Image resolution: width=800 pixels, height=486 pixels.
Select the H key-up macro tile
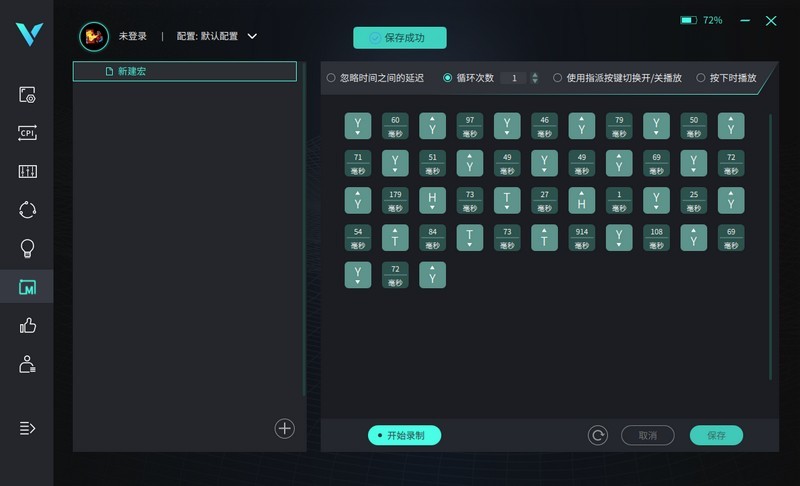click(582, 200)
